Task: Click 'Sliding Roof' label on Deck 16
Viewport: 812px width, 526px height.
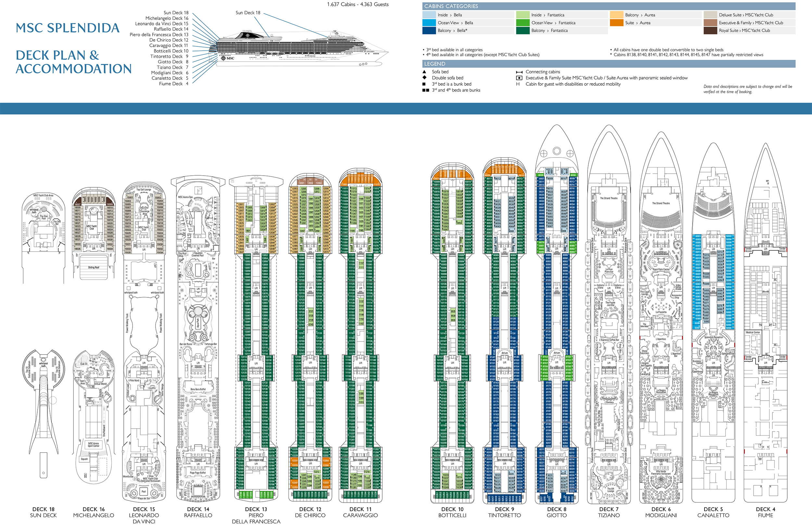Action: point(94,268)
